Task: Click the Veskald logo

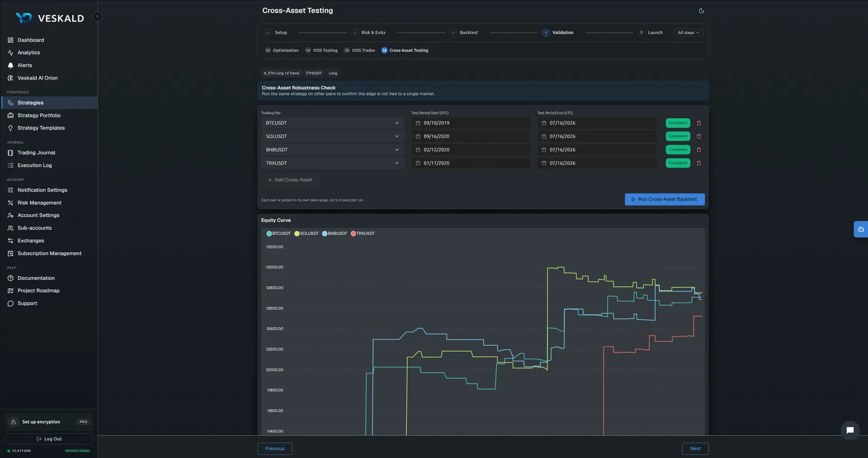Action: (x=50, y=18)
